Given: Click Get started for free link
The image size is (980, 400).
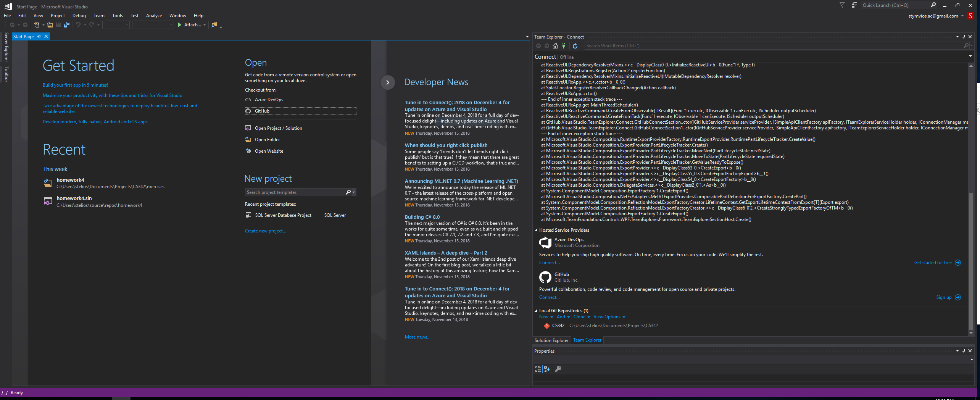Looking at the screenshot, I should coord(933,263).
